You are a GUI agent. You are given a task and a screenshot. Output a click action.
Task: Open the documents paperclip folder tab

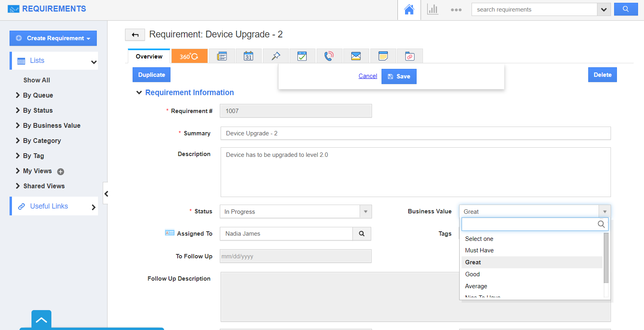point(410,56)
